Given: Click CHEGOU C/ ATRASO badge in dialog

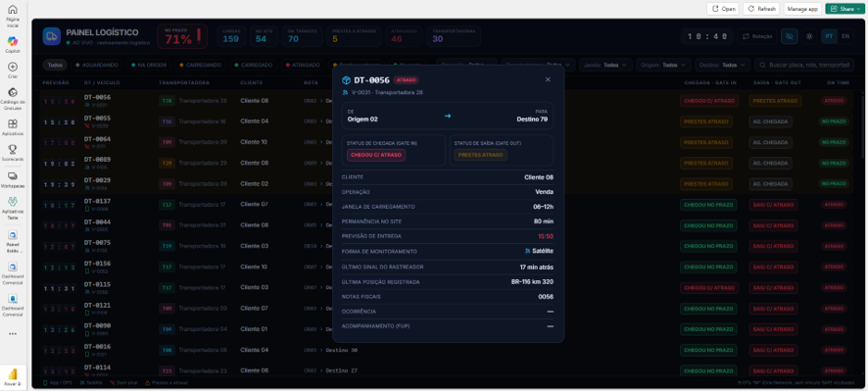Looking at the screenshot, I should [x=376, y=155].
